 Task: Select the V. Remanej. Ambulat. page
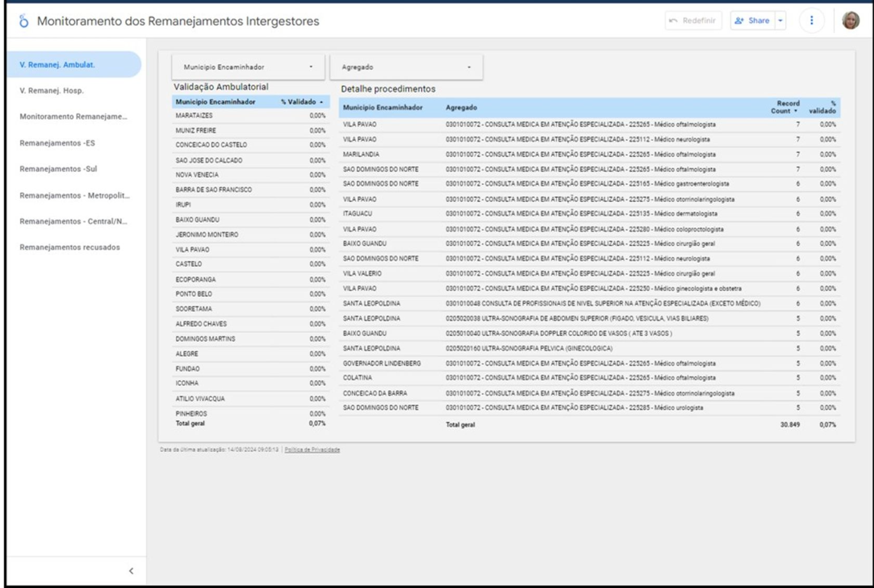pyautogui.click(x=57, y=65)
